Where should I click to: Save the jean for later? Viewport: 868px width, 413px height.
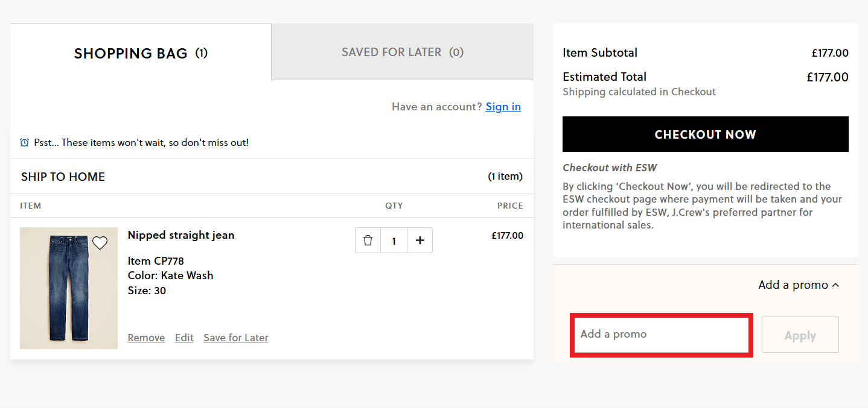(x=235, y=338)
